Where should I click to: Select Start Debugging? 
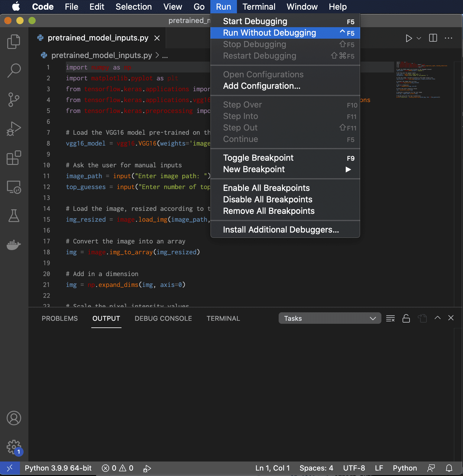285,21
